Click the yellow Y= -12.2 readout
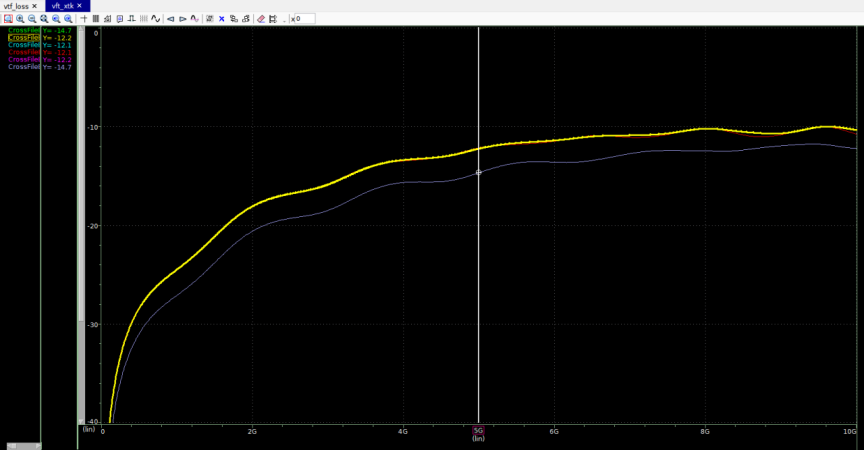This screenshot has height=450, width=864. point(57,38)
